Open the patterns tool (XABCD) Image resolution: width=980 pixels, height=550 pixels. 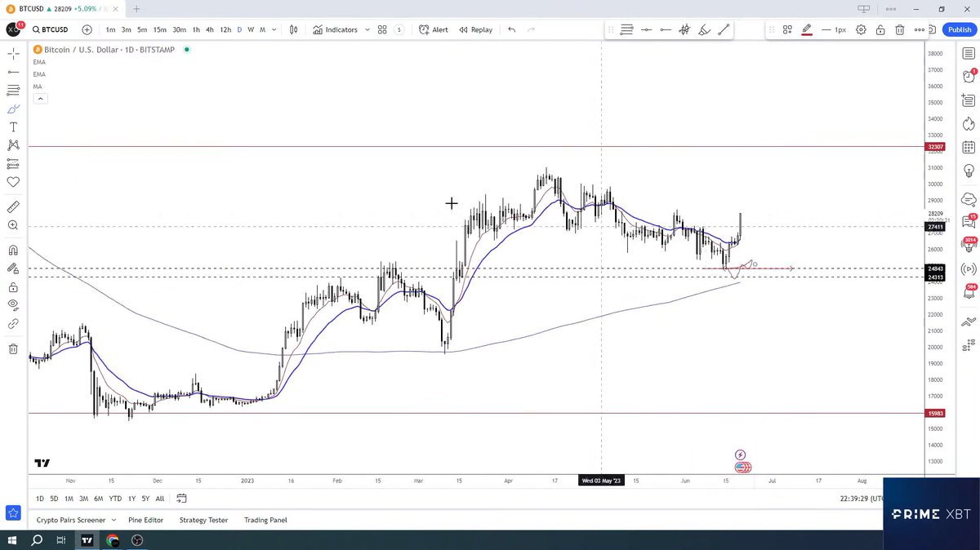pos(13,145)
